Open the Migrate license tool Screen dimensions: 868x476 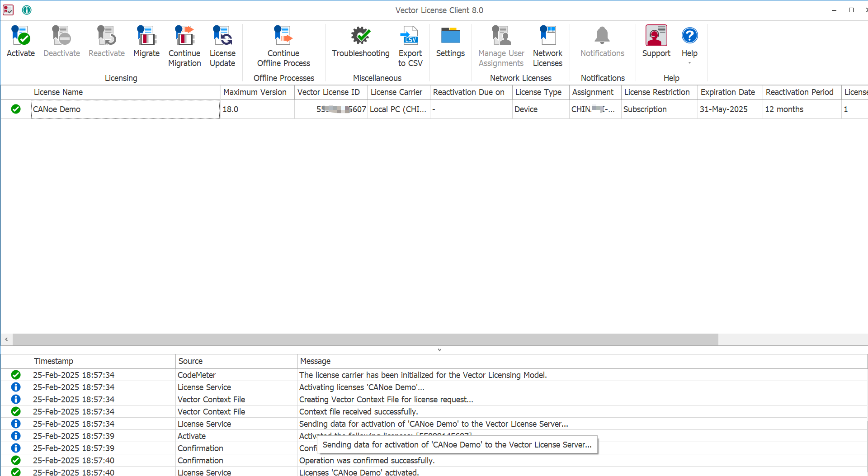[x=146, y=41]
